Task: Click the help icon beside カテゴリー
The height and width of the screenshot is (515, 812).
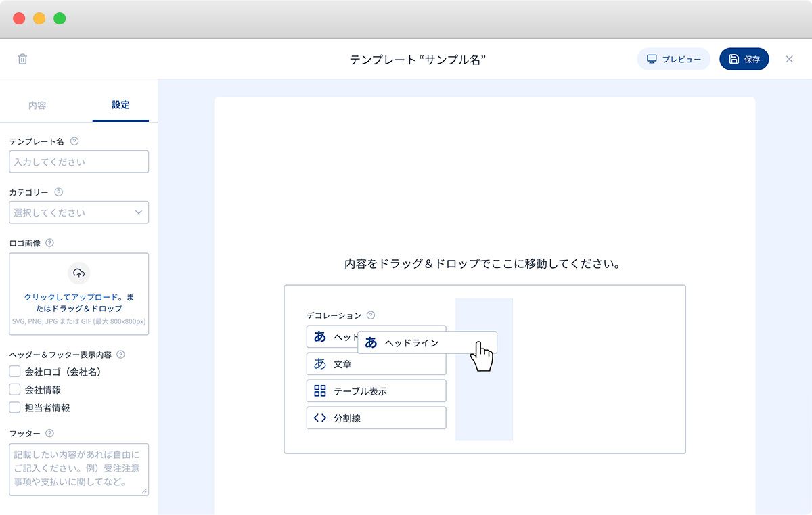Action: pos(58,192)
